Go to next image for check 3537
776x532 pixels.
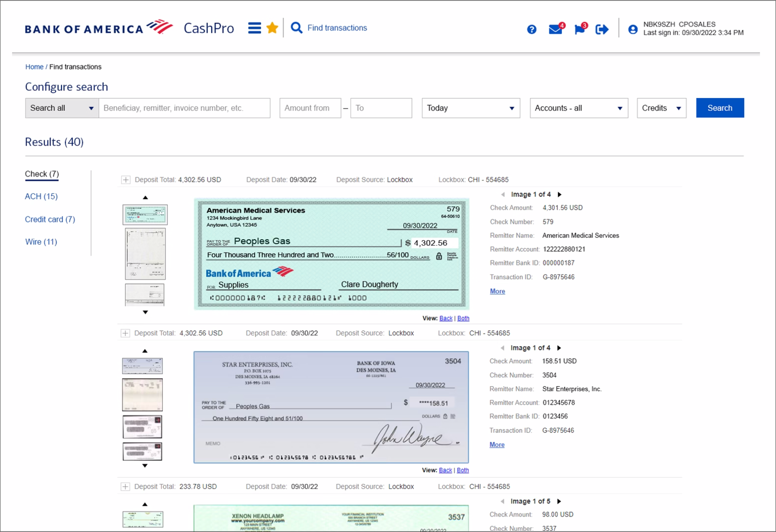pos(559,501)
